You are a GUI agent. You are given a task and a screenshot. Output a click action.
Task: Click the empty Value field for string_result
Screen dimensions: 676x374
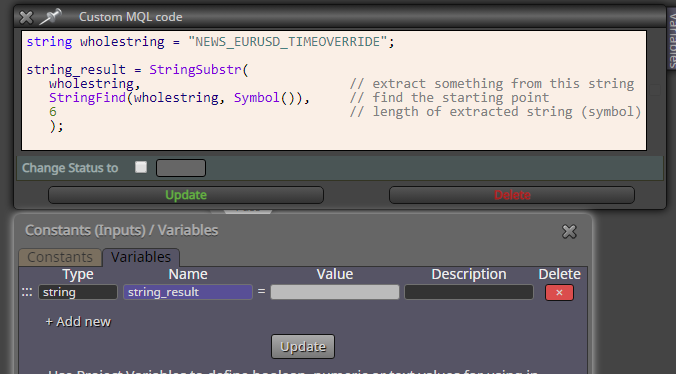[335, 292]
